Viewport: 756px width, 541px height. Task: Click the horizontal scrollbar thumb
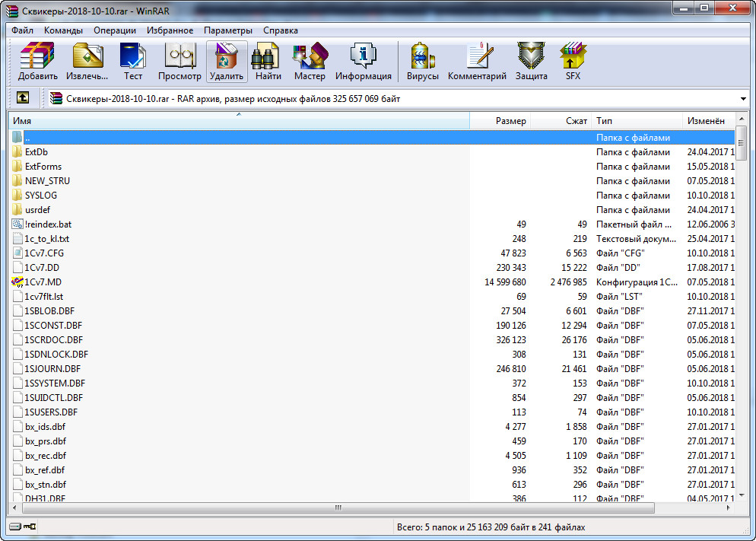click(x=338, y=508)
